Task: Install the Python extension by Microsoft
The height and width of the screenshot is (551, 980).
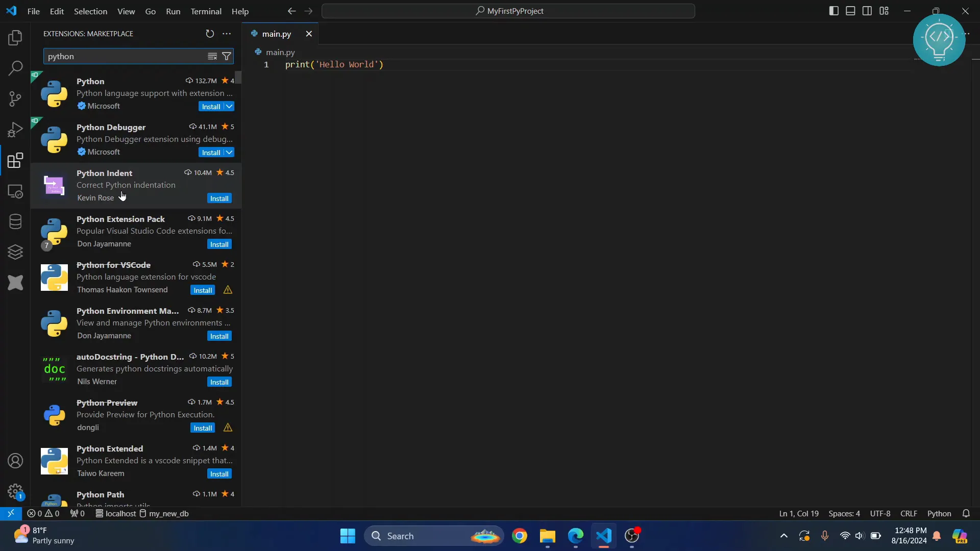Action: click(211, 106)
